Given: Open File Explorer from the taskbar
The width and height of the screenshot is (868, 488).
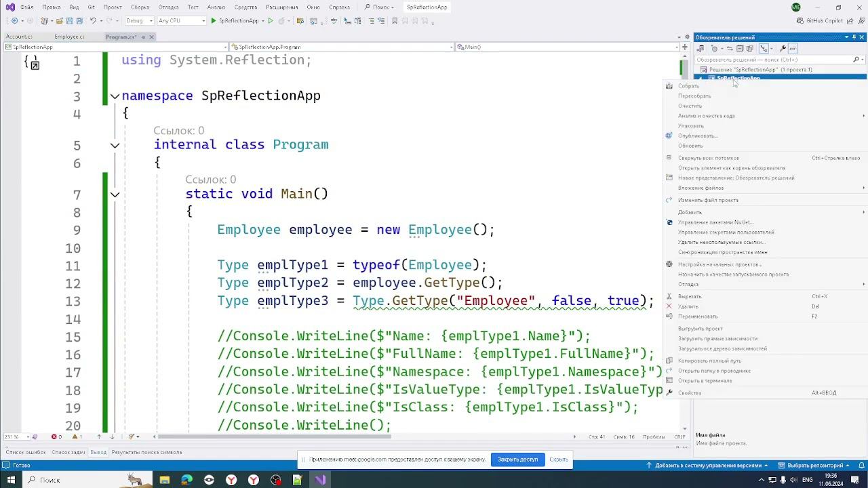Looking at the screenshot, I should [x=164, y=480].
